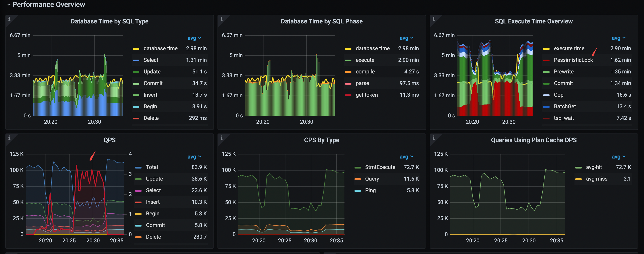Hide the avg-miss series in Plan Cache panel
Viewport: 644px width, 254px height.
[597, 179]
